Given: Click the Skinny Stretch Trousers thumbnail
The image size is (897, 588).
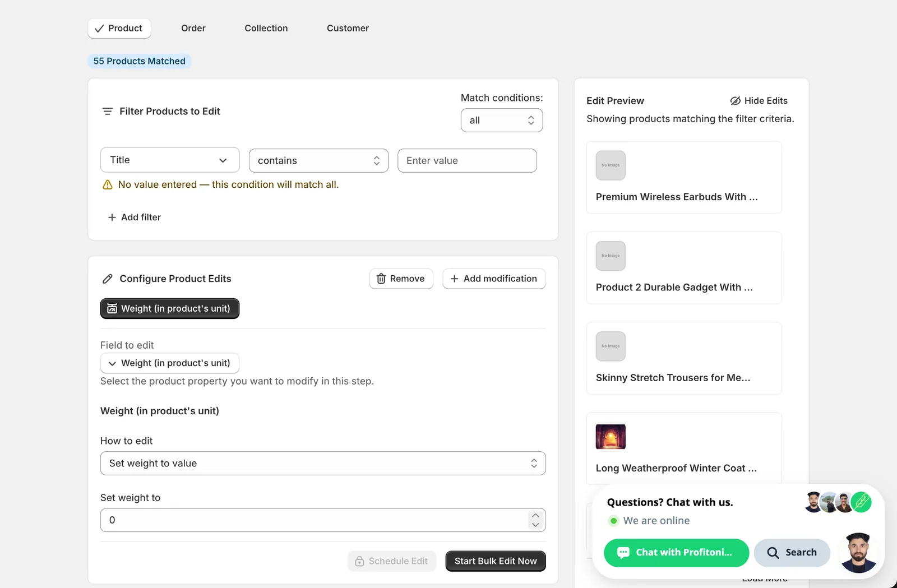Looking at the screenshot, I should coord(611,346).
